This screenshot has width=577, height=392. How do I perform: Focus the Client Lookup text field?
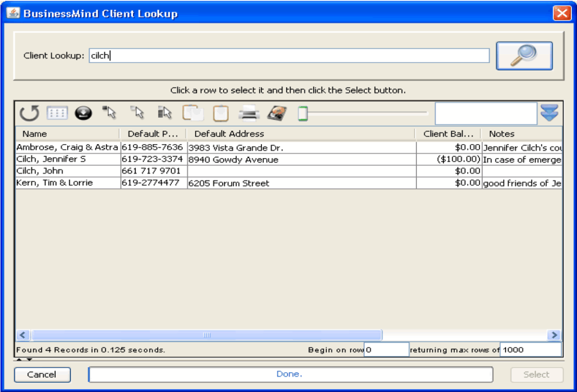289,56
